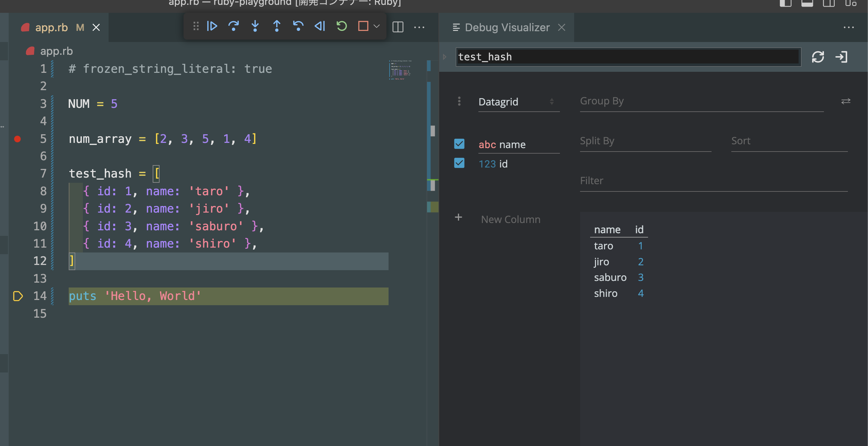868x446 pixels.
Task: Click the Step Into debug icon
Action: [255, 26]
